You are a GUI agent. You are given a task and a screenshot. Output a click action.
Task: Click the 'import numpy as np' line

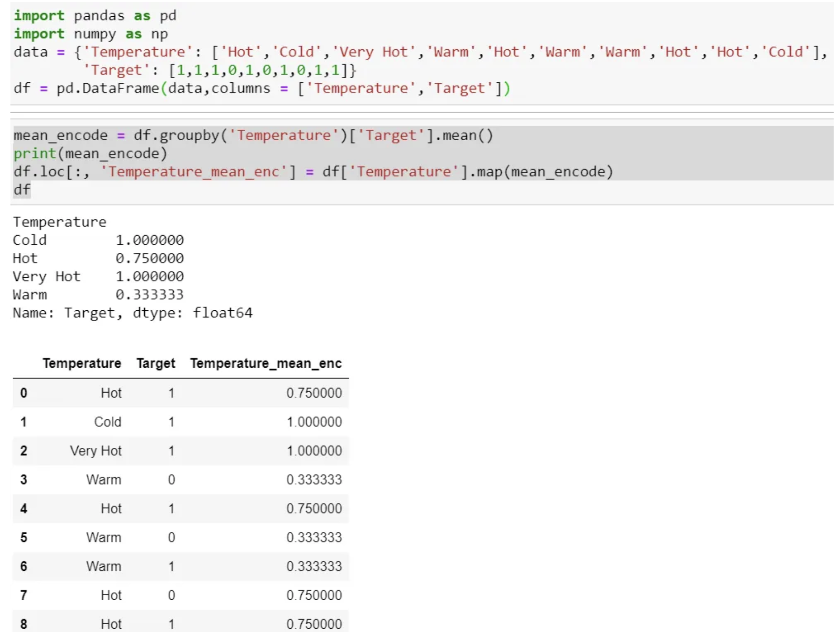[x=91, y=34]
